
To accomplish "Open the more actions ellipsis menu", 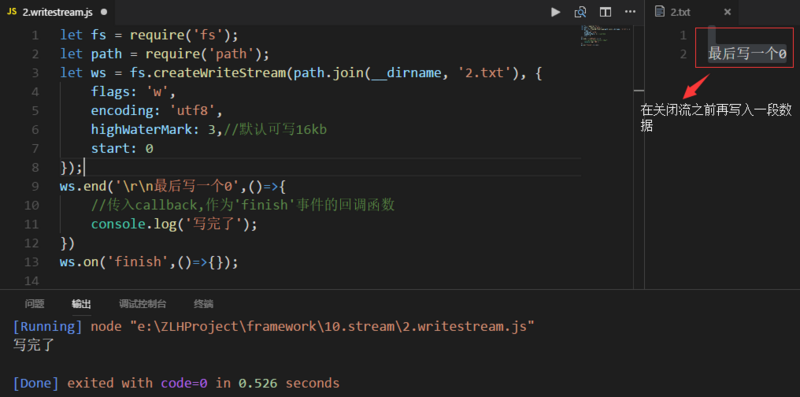I will pyautogui.click(x=630, y=12).
